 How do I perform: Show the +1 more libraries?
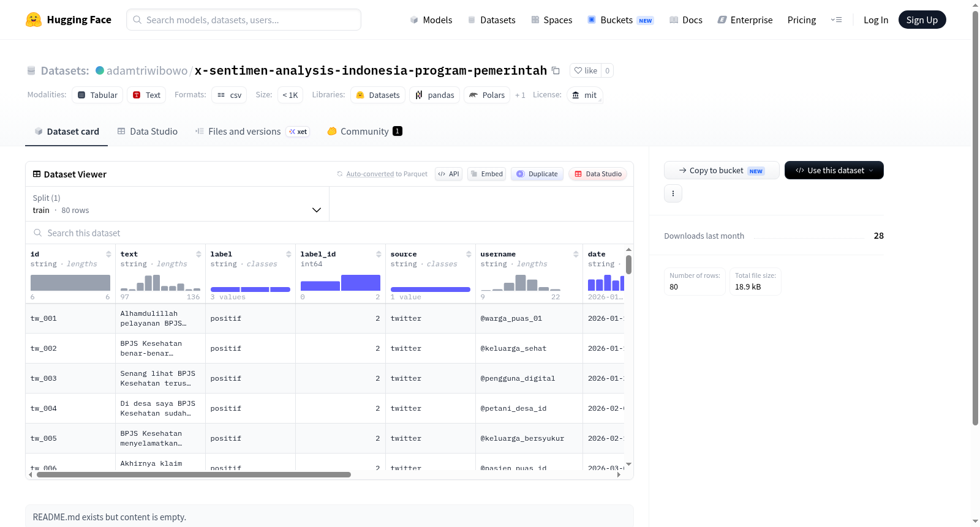(x=520, y=95)
